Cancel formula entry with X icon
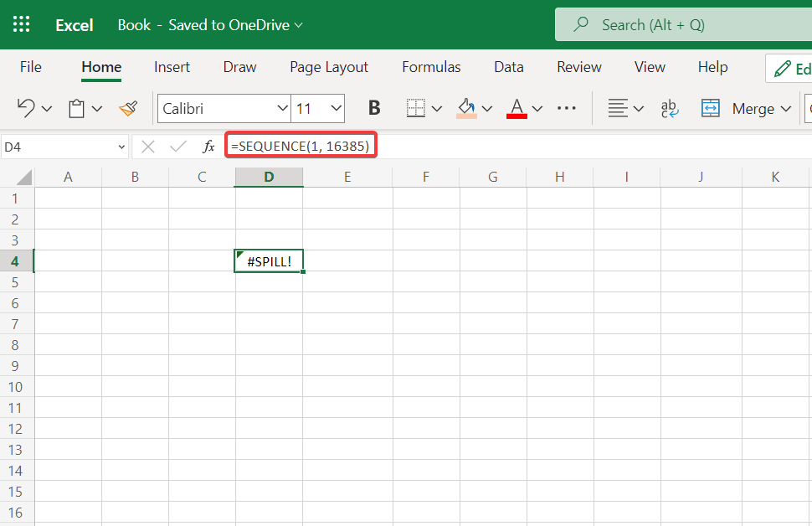 (148, 147)
